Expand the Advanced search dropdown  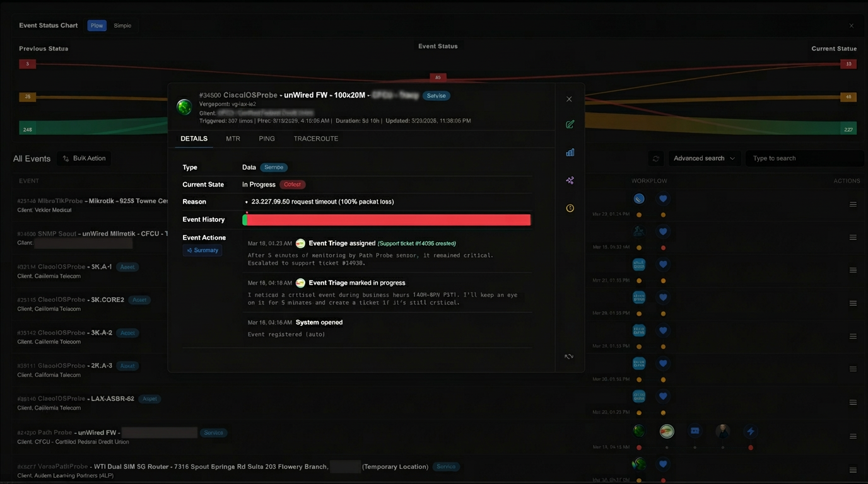[704, 159]
